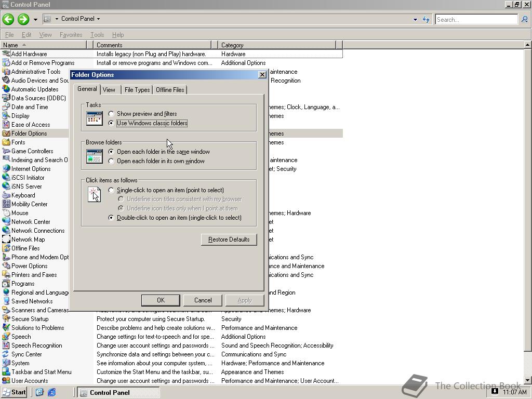
Task: Open the Start menu
Action: tap(14, 392)
